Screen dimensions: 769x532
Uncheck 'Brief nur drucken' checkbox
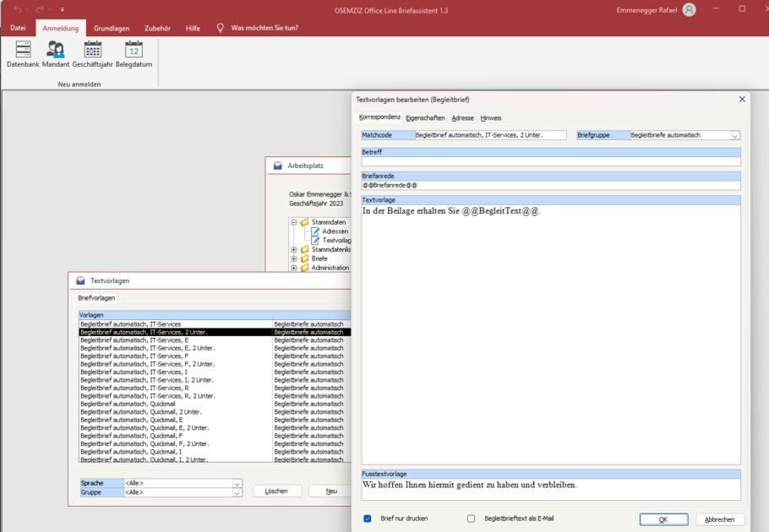click(x=368, y=518)
